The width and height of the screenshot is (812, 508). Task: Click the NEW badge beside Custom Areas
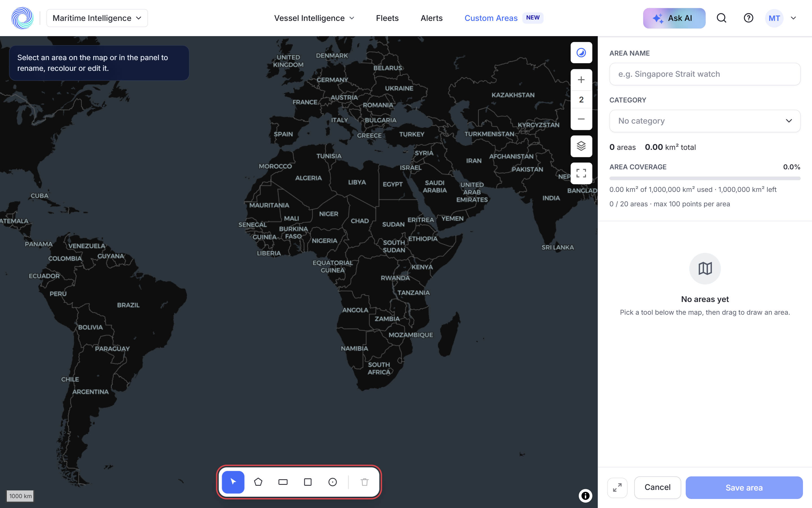tap(533, 18)
